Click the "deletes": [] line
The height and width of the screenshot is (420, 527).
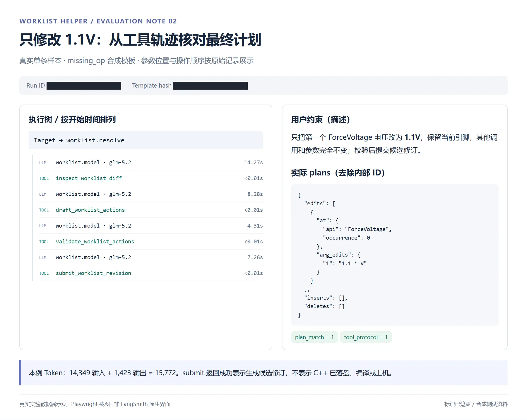point(324,306)
